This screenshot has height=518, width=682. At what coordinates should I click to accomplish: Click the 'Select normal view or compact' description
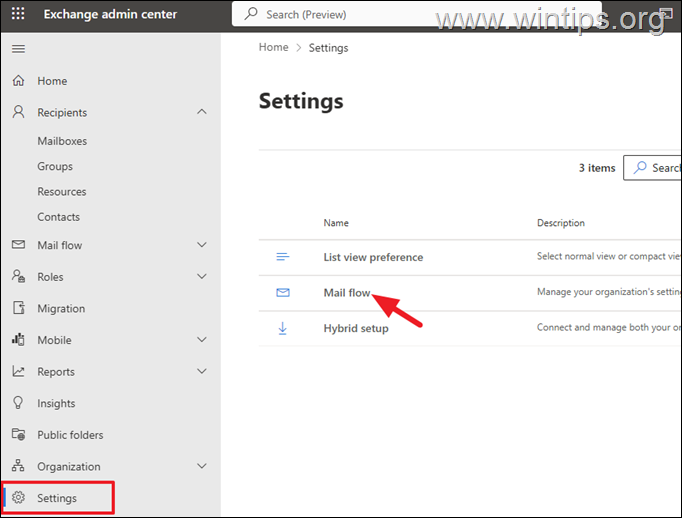pos(609,256)
